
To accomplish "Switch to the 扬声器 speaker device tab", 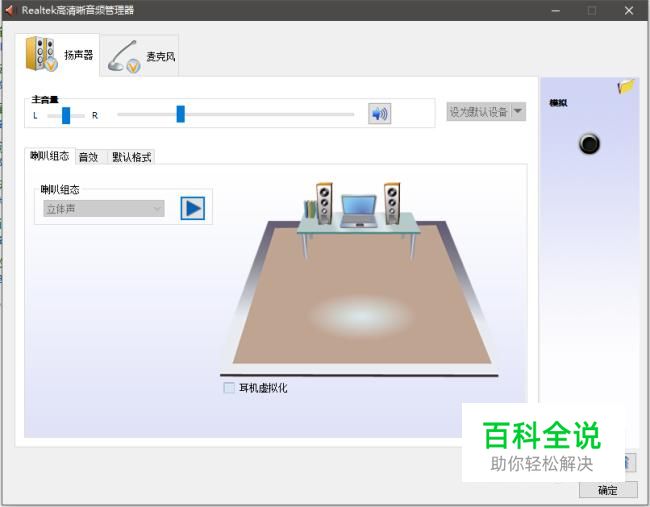I will 58,55.
